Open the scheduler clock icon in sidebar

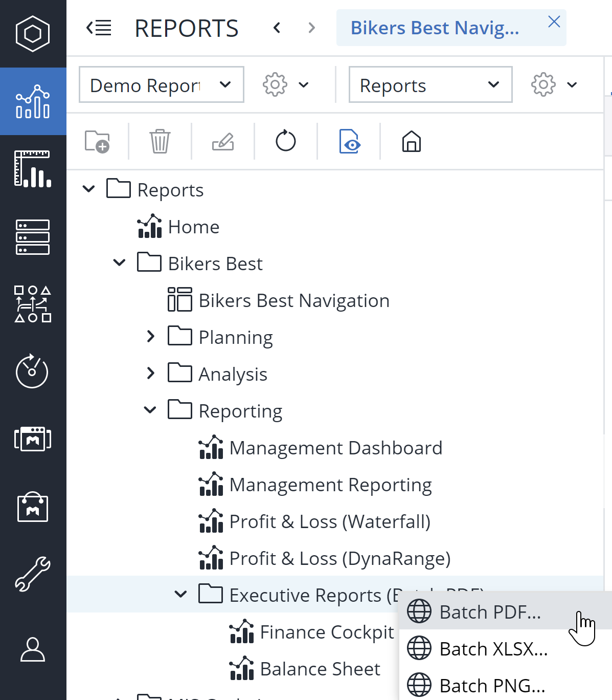[33, 372]
